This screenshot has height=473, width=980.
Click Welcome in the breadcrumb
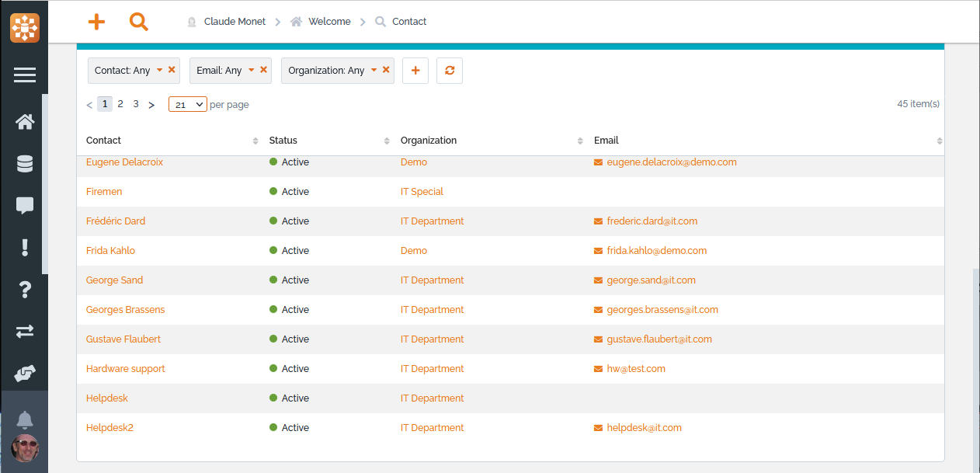[329, 22]
